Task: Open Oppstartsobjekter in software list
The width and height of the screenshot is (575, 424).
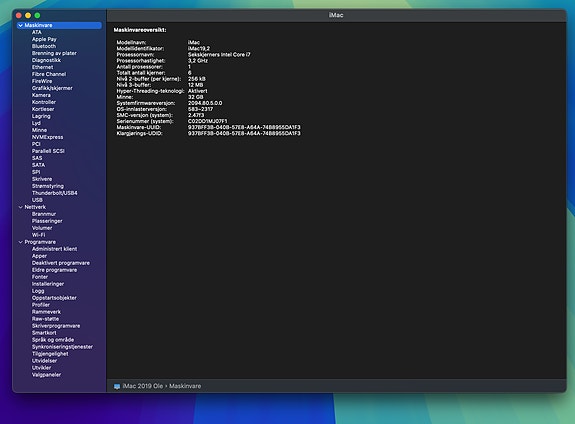Action: [x=54, y=298]
